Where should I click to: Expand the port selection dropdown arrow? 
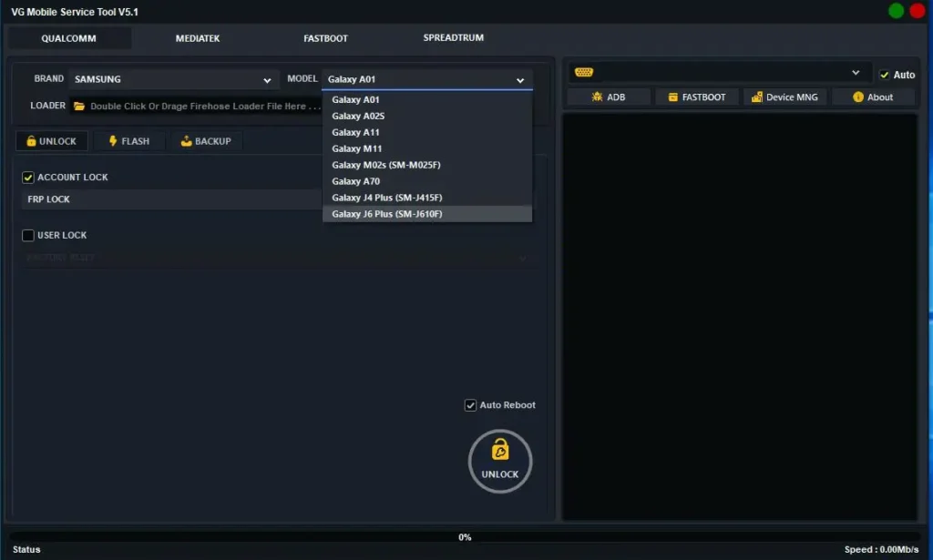[855, 73]
